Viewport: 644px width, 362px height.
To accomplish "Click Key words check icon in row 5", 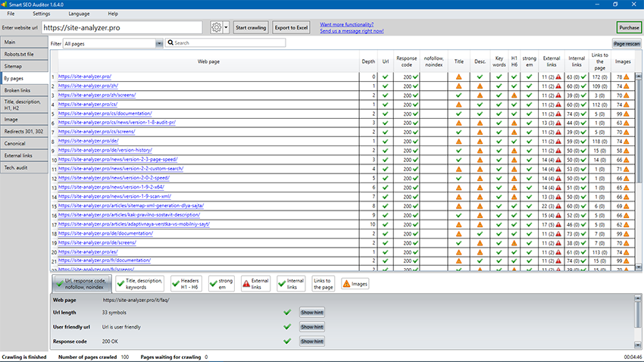I will (x=499, y=114).
